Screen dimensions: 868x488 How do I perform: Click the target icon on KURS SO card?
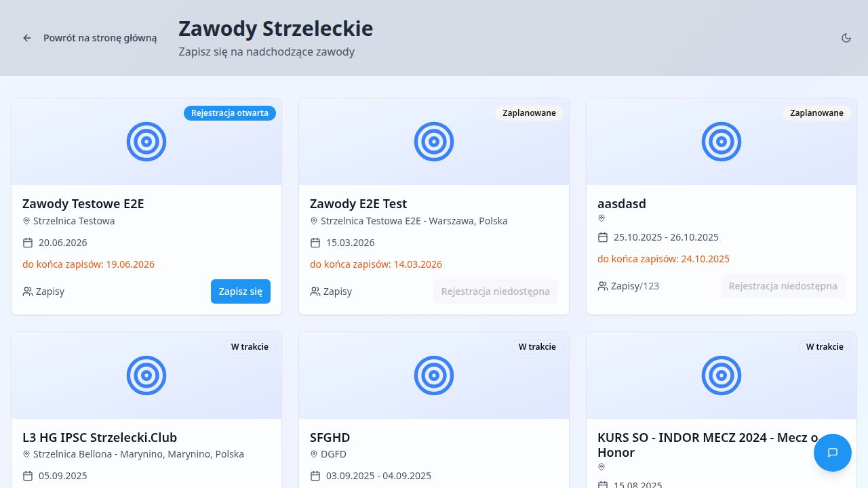point(722,375)
